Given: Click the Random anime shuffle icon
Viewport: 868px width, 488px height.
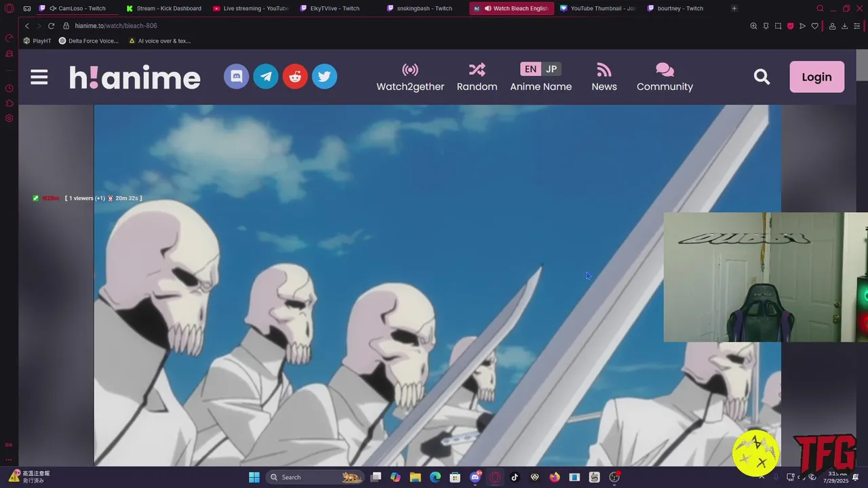Looking at the screenshot, I should click(477, 70).
